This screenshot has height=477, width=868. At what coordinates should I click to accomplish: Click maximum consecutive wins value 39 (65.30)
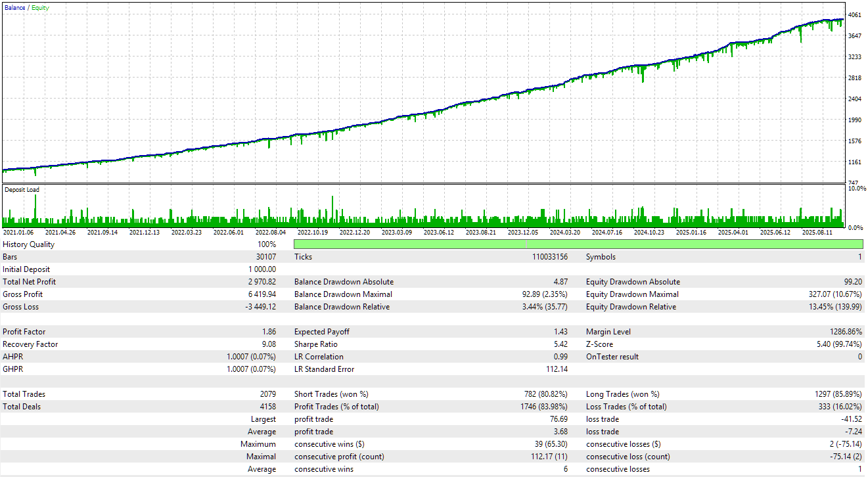click(x=551, y=444)
